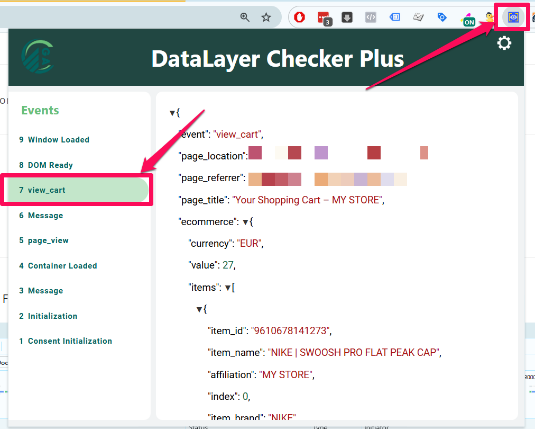Click the page_title value 'Your Shopping Cart – MY STORE'
Viewport: 535px width, 429px height.
click(308, 200)
